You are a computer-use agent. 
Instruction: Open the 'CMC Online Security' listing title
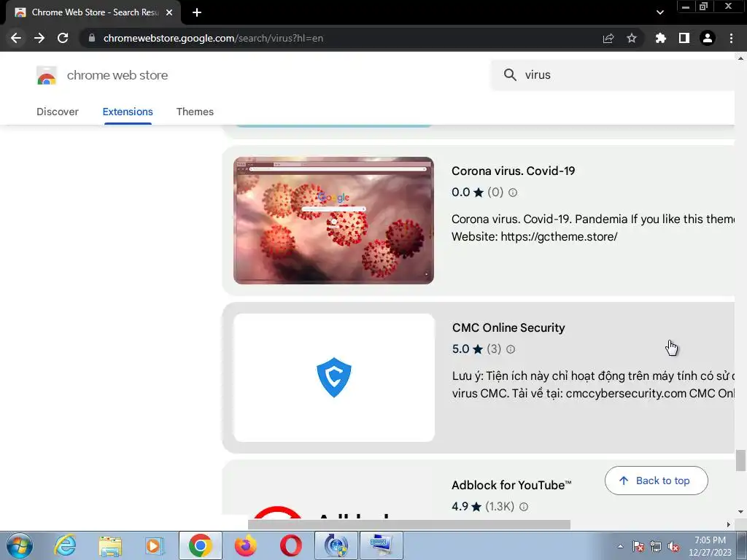pyautogui.click(x=508, y=327)
